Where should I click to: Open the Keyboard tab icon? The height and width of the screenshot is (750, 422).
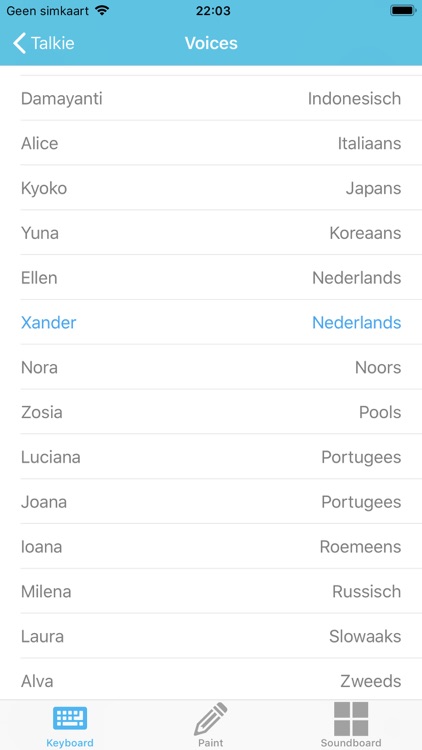click(70, 718)
